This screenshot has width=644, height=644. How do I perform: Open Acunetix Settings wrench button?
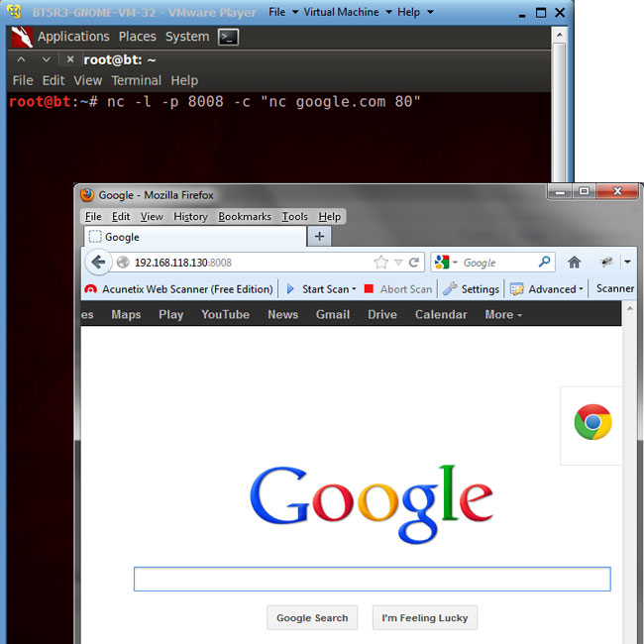coord(471,289)
